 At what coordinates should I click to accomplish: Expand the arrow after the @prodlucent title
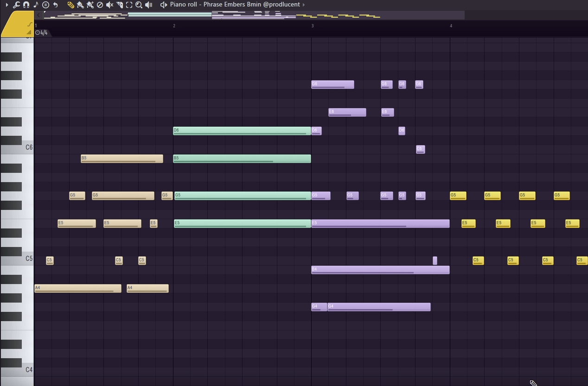pos(304,5)
